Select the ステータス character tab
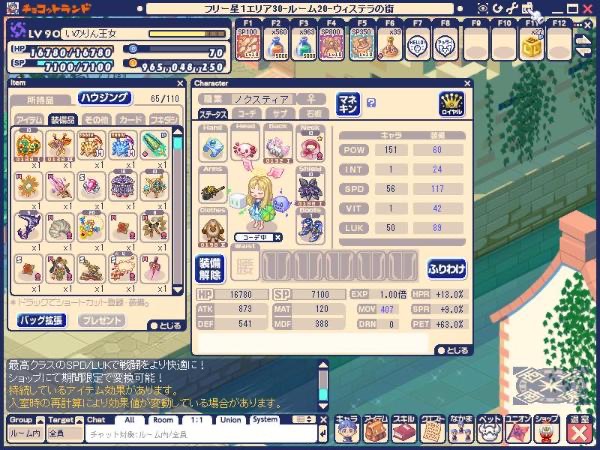The image size is (600, 450). (x=213, y=114)
